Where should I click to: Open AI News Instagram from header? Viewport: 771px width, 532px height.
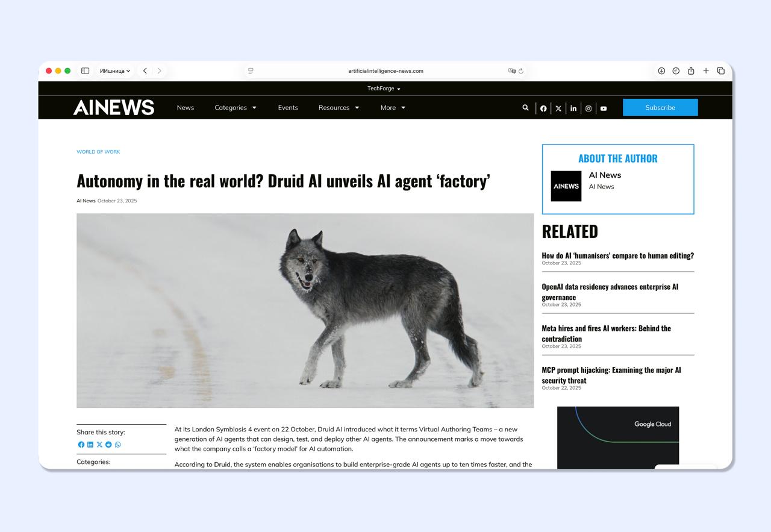[588, 108]
